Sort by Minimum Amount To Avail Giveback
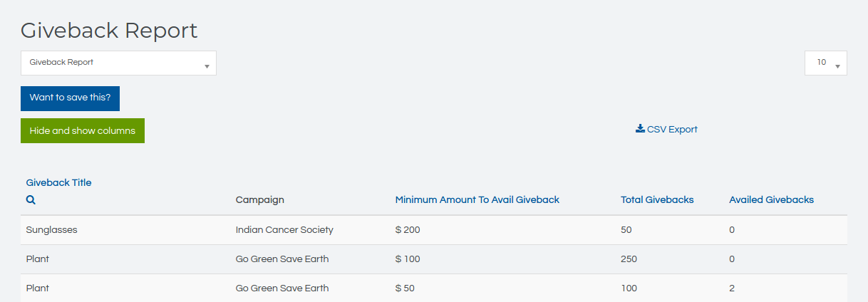 tap(477, 200)
